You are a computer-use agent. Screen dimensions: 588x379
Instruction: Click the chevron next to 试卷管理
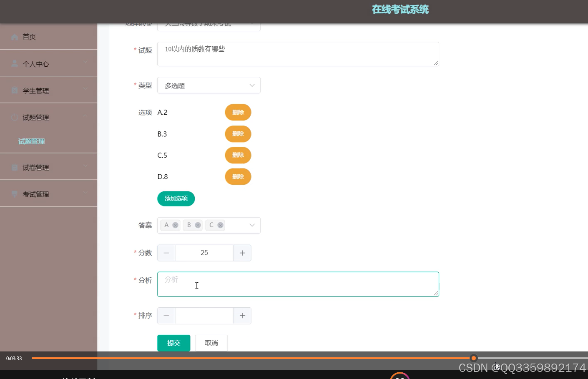pyautogui.click(x=85, y=166)
